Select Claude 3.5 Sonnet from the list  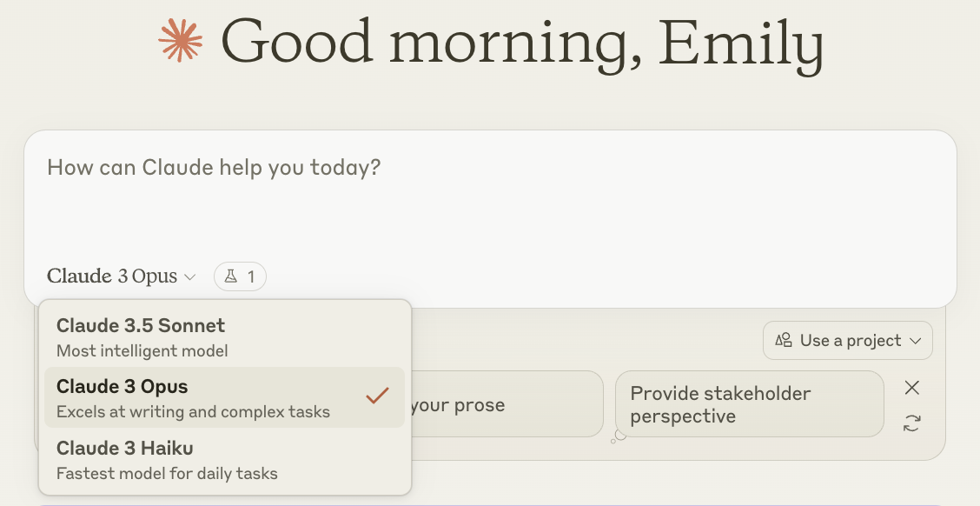coord(140,326)
